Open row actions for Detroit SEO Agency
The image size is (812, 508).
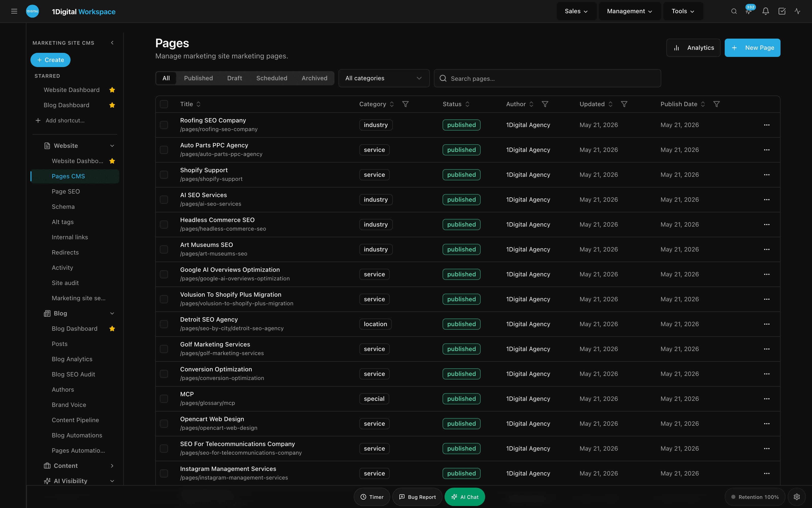(767, 324)
